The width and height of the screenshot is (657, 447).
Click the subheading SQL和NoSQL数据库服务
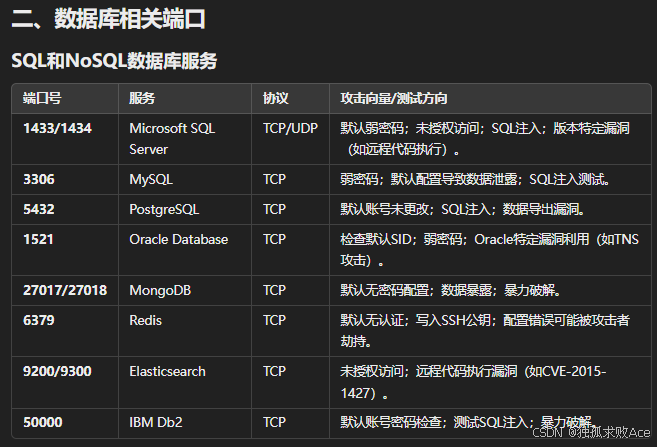click(x=114, y=61)
